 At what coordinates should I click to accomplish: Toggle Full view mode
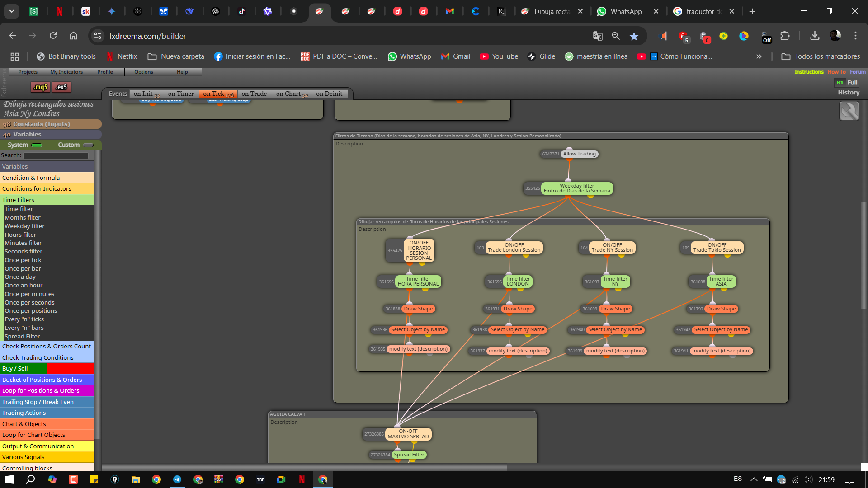pos(852,83)
